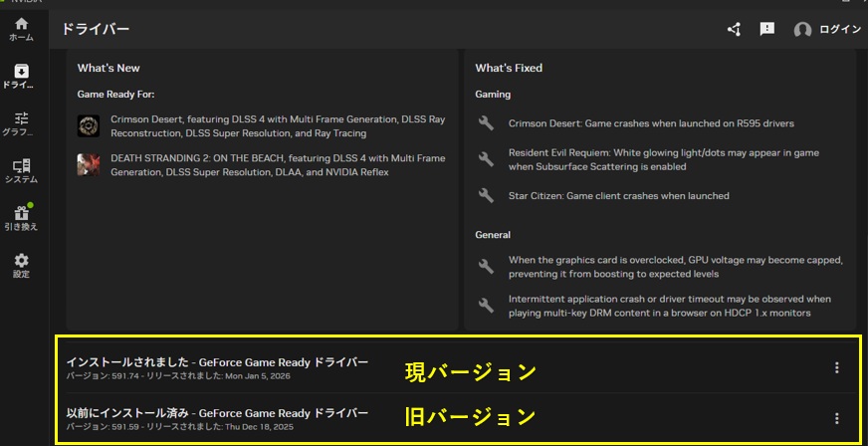Viewport: 868px width, 446px height.
Task: Click the Crimson Desert game thumbnail
Action: click(x=89, y=125)
